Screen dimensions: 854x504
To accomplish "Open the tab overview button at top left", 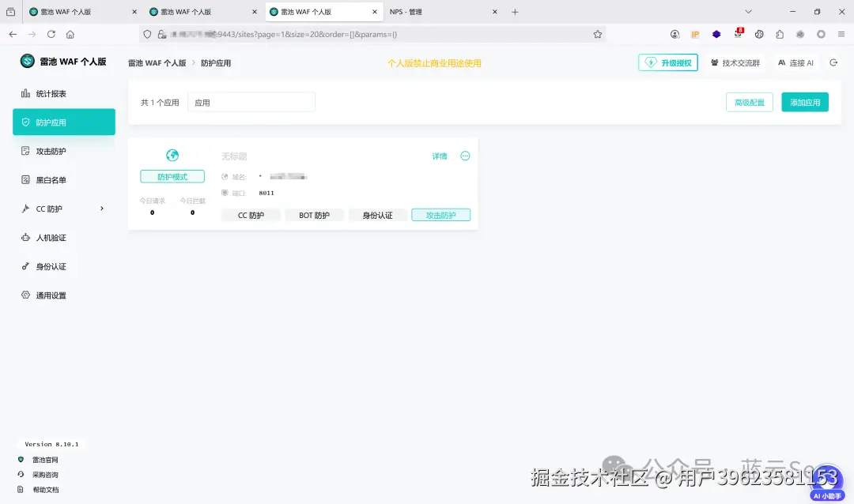I will point(10,11).
